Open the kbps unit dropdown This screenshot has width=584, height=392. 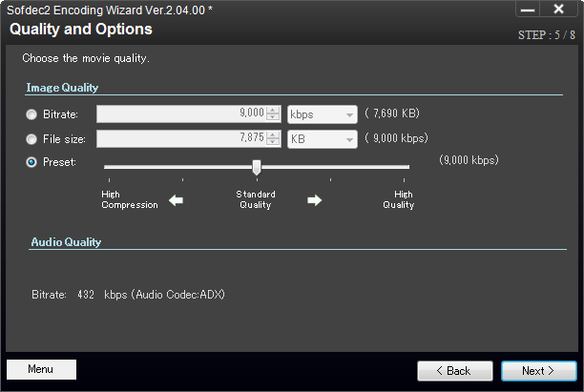(322, 113)
